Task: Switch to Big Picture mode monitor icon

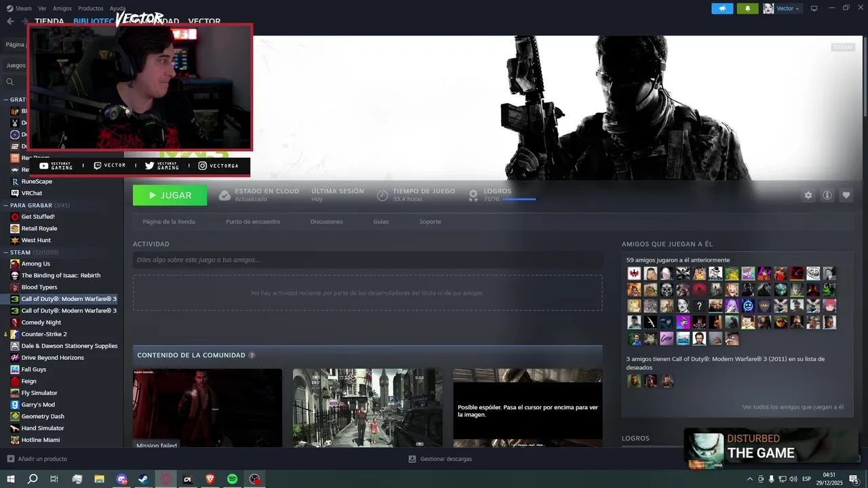Action: click(814, 8)
